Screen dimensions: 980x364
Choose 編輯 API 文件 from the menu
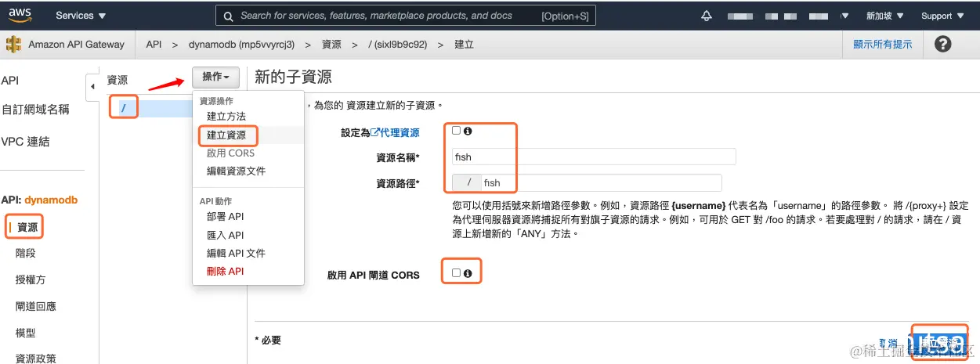point(236,253)
